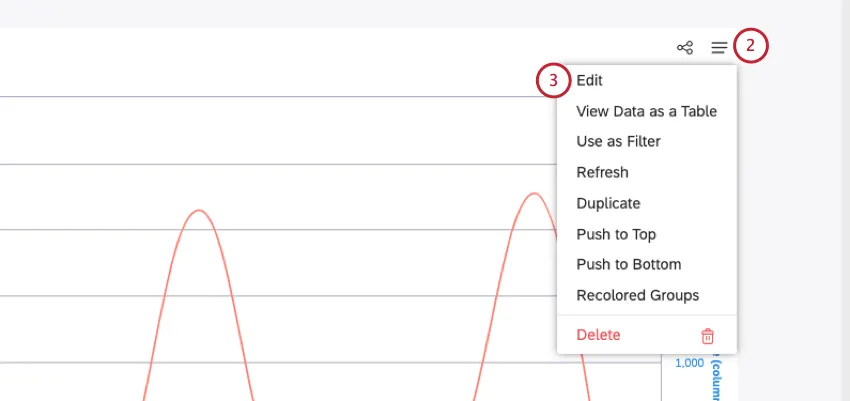Refresh the widget from the menu
This screenshot has width=850, height=401.
602,173
